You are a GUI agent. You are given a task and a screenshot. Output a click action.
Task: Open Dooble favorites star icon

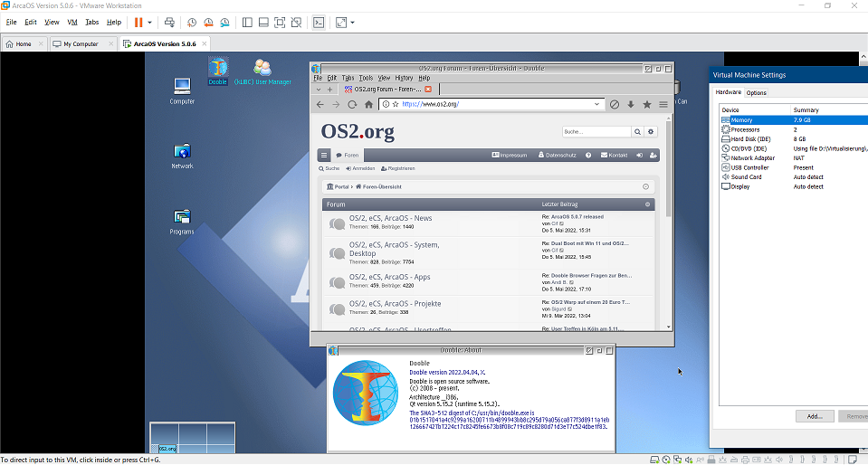pos(646,104)
